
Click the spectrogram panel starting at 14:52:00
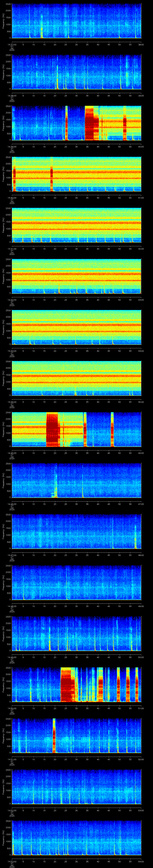[x=77, y=787]
